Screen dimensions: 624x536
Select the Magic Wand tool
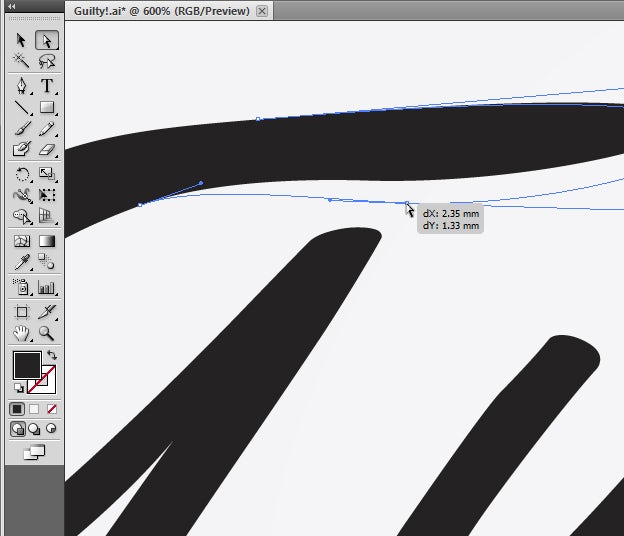click(22, 61)
